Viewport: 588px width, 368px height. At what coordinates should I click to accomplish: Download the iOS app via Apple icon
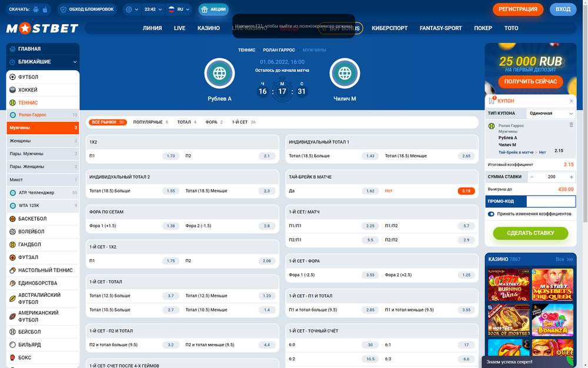pyautogui.click(x=45, y=9)
